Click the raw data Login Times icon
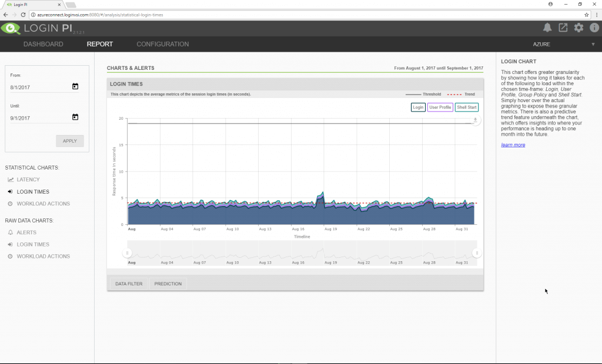Viewport: 602px width, 364px height. [11, 244]
